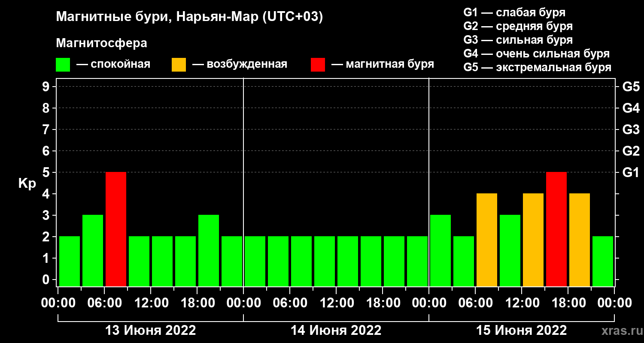Click the «18:00» time label for 13 June
Image resolution: width=644 pixels, height=343 pixels.
pyautogui.click(x=197, y=303)
